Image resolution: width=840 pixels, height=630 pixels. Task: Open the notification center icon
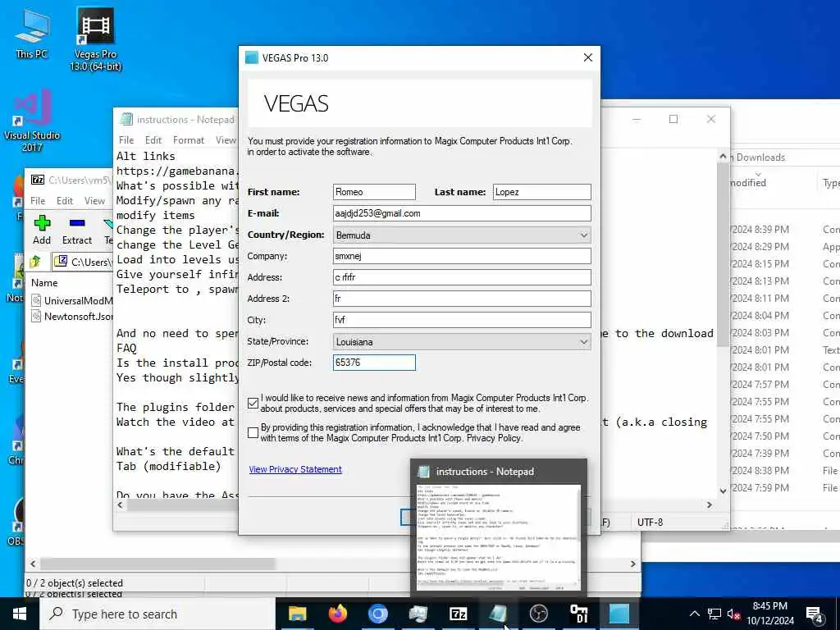(815, 614)
